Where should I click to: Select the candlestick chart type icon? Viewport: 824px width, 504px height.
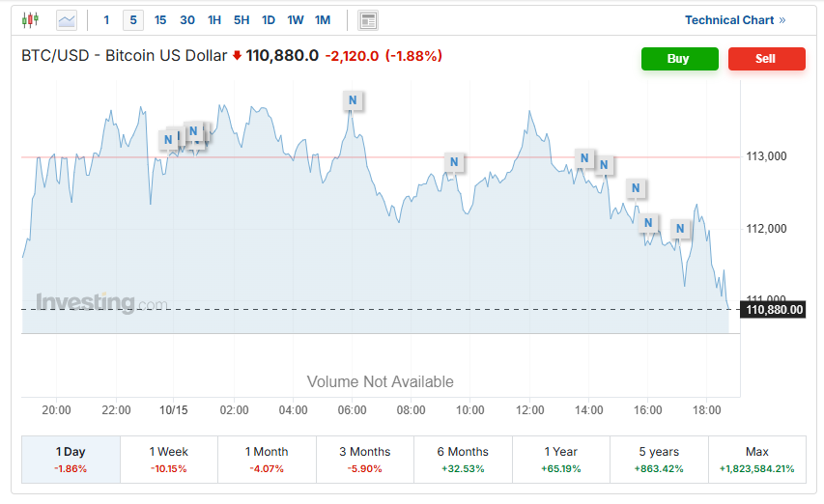(x=30, y=19)
